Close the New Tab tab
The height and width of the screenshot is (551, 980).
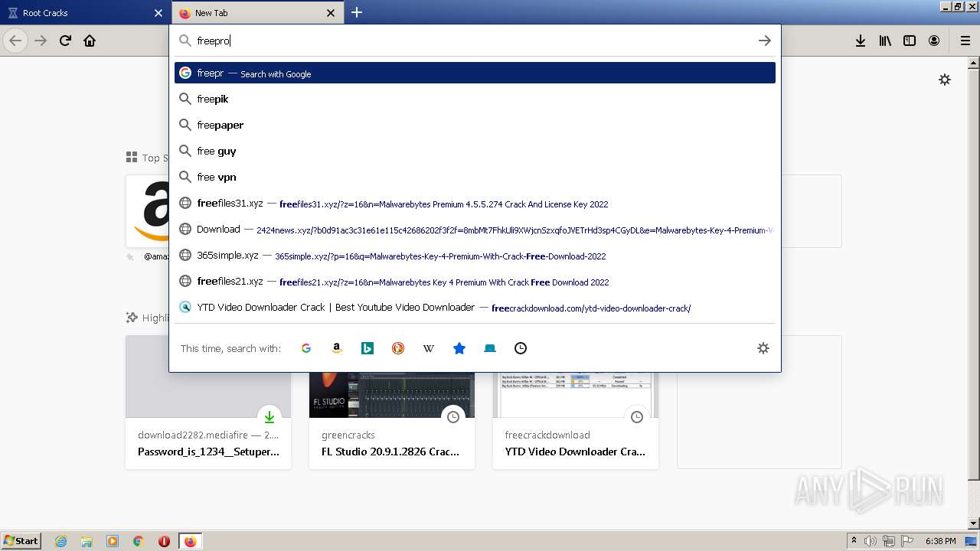pyautogui.click(x=331, y=13)
